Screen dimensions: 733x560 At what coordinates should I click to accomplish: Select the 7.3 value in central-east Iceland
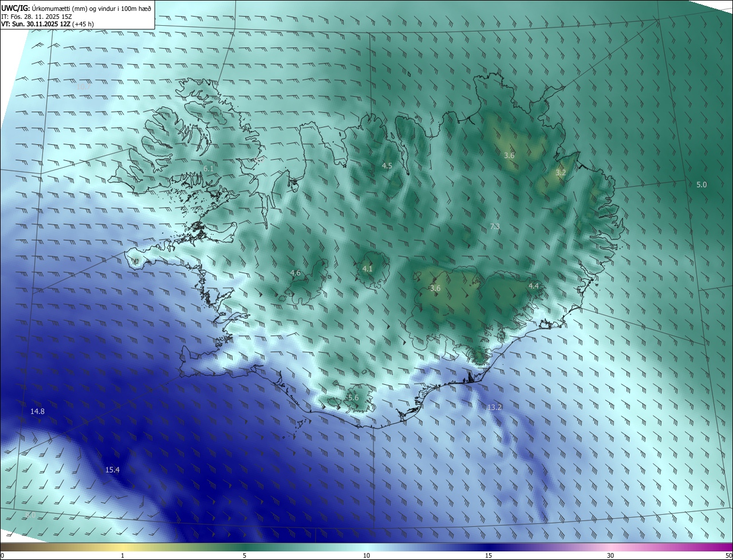495,227
